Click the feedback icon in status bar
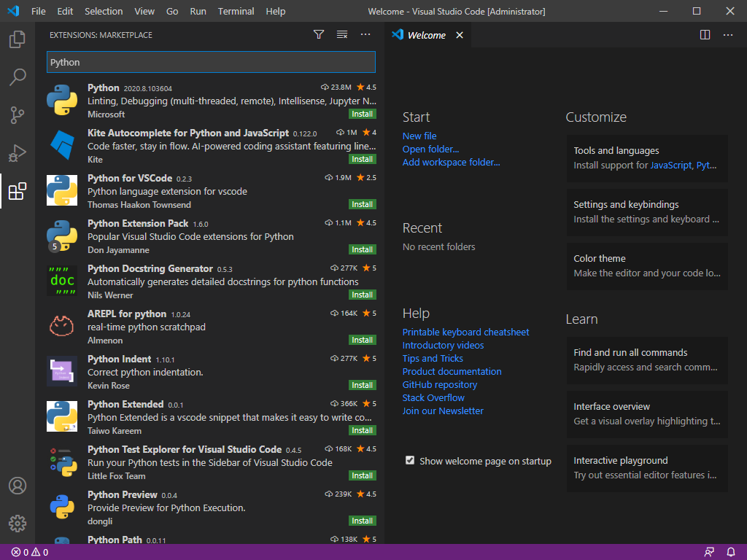The image size is (747, 560). click(x=709, y=553)
